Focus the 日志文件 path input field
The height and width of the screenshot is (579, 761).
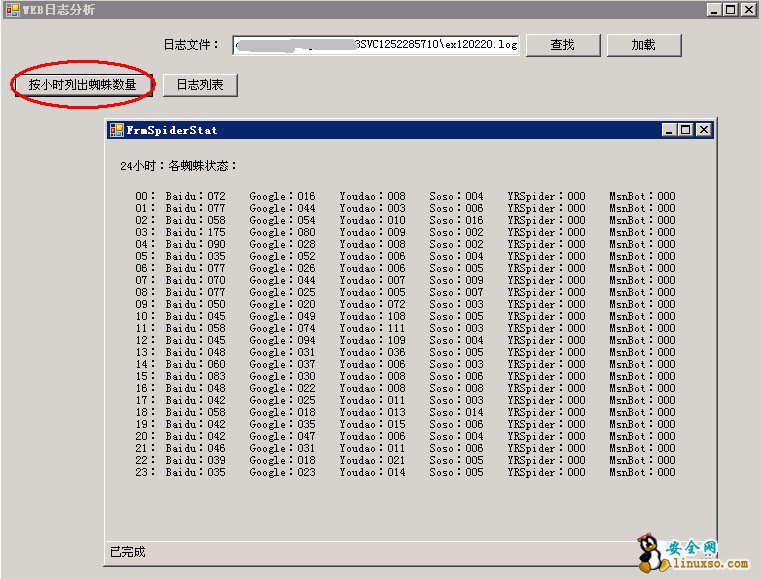coord(376,45)
